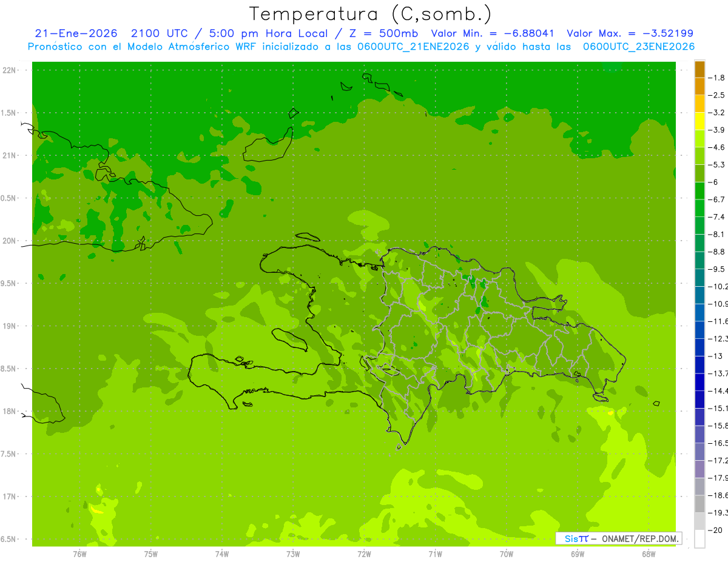Click 'Valor Max. = -3.52199' text
Image resolution: width=728 pixels, height=562 pixels.
tap(630, 33)
